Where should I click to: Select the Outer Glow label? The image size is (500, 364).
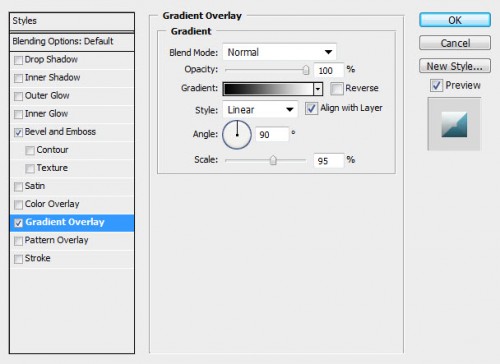[x=47, y=95]
